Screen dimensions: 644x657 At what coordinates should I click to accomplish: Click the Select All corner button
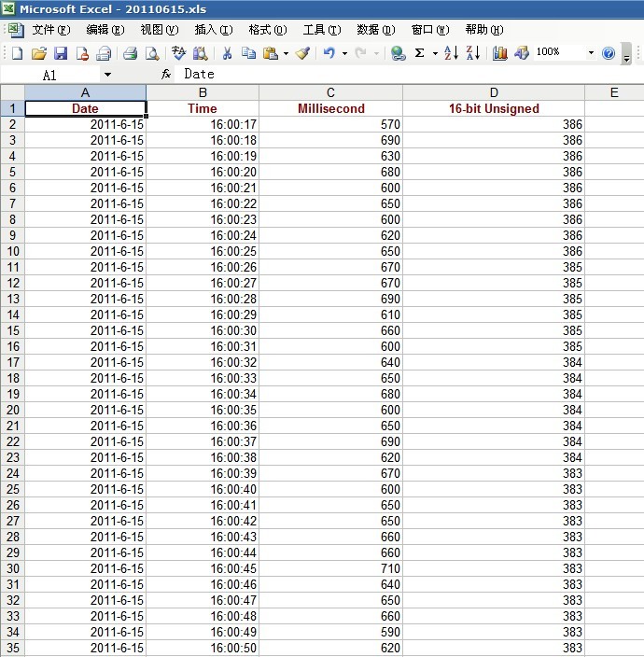tap(12, 92)
